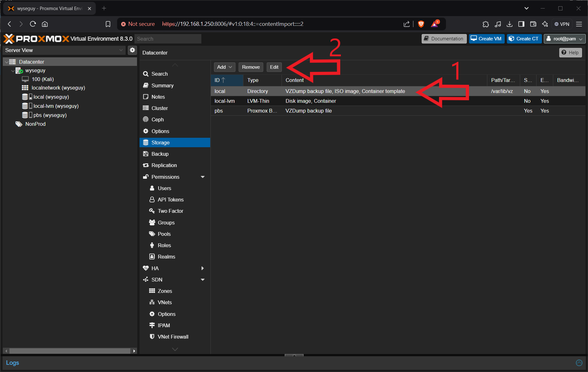
Task: Open the Ceph menu item
Action: (175, 119)
